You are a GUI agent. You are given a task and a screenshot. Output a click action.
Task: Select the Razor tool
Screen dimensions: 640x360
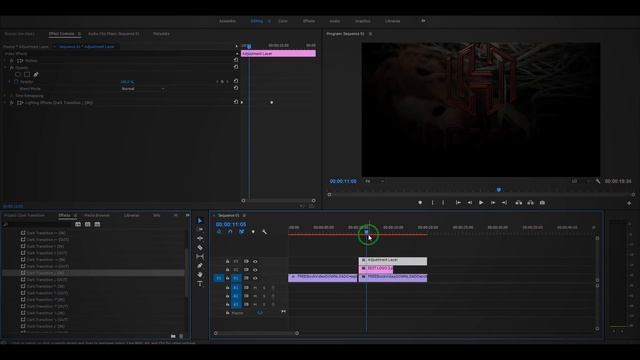tap(200, 247)
